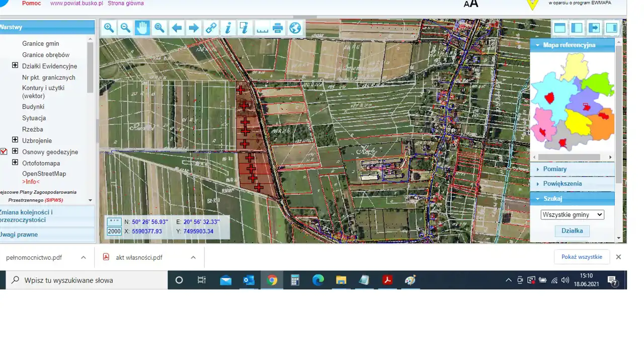Expand the Pomiary panel

coord(554,169)
